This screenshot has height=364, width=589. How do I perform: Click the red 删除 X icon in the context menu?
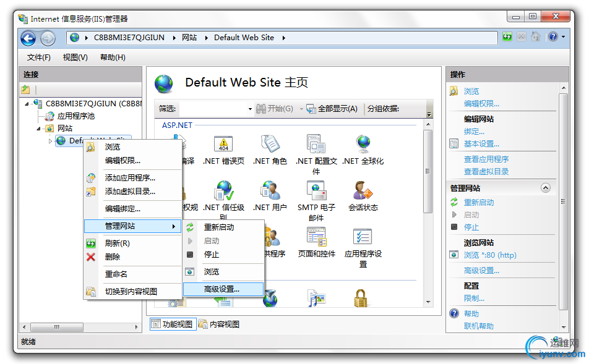(91, 257)
